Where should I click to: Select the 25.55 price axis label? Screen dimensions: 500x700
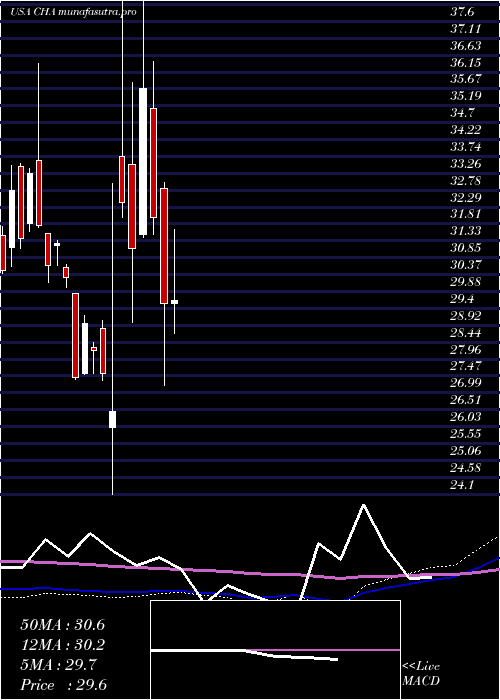[x=466, y=433]
